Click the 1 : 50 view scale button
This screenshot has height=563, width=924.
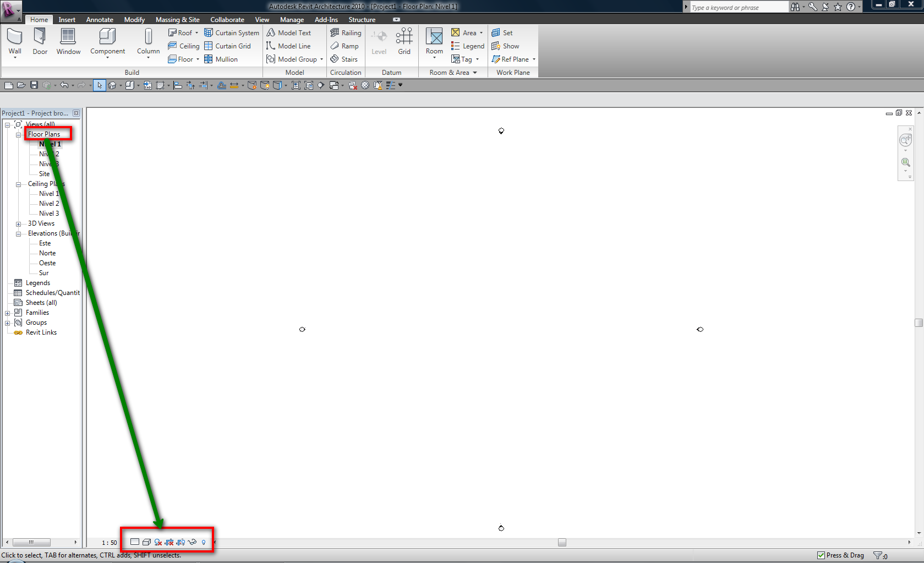pyautogui.click(x=110, y=543)
